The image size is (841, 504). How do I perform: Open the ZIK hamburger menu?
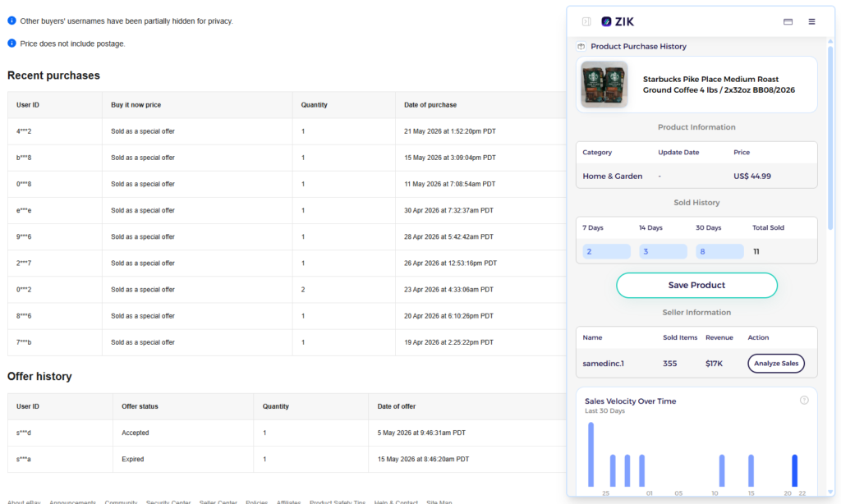point(811,21)
